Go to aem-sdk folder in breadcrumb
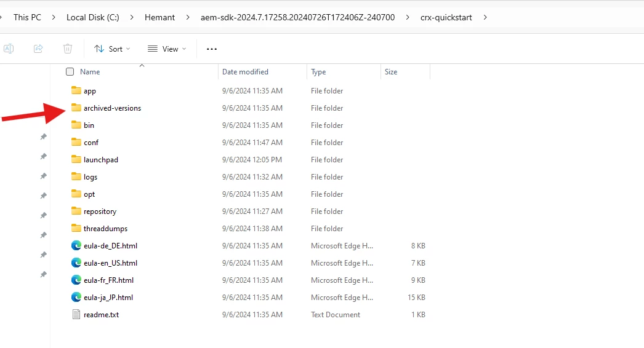The width and height of the screenshot is (644, 348). click(x=298, y=17)
